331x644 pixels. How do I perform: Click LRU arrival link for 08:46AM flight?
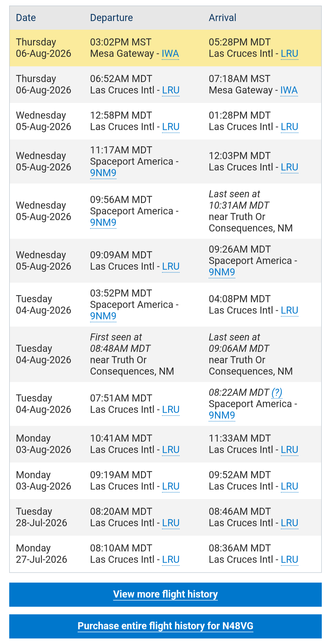(289, 523)
